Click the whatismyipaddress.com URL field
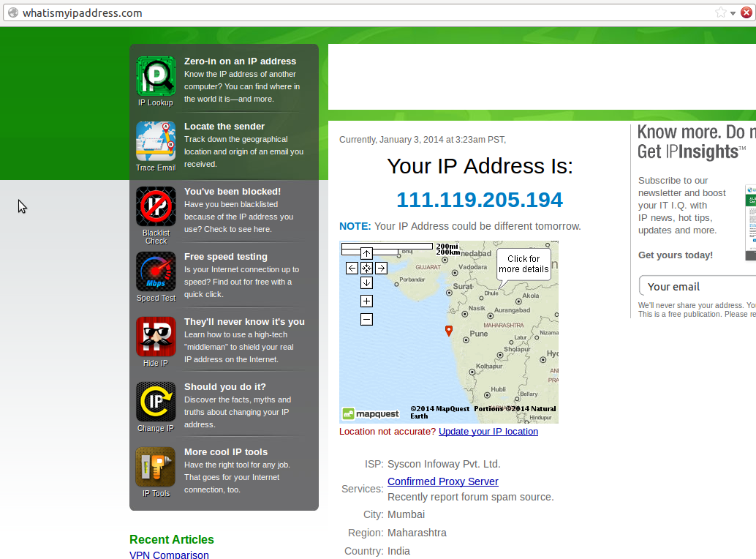Viewport: 756px width, 559px height. click(x=366, y=12)
